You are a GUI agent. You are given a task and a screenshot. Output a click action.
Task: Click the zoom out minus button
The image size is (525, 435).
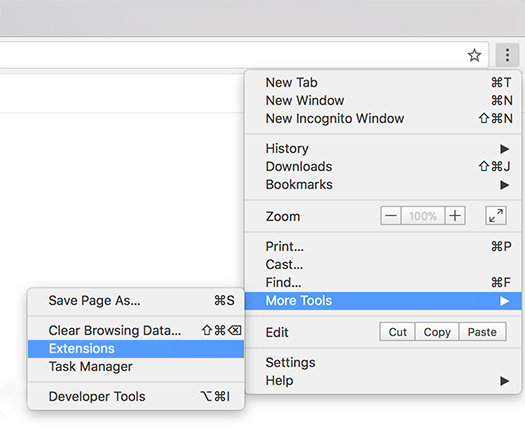point(391,216)
